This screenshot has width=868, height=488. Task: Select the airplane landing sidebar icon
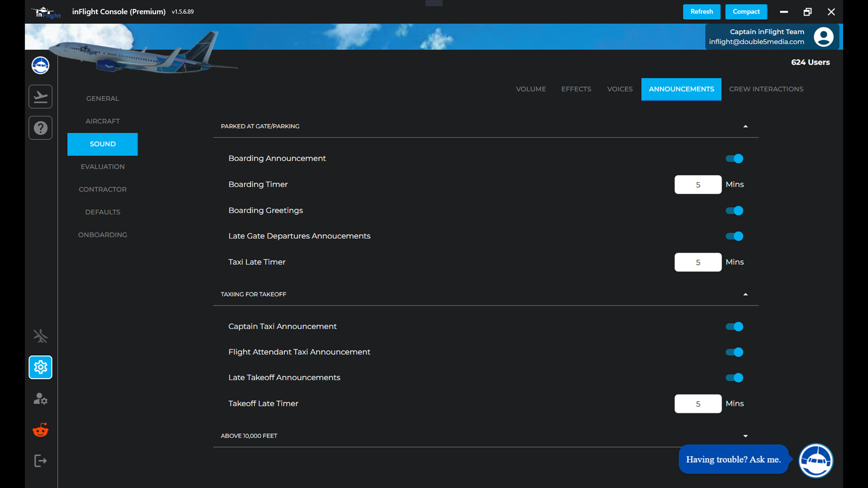coord(40,96)
